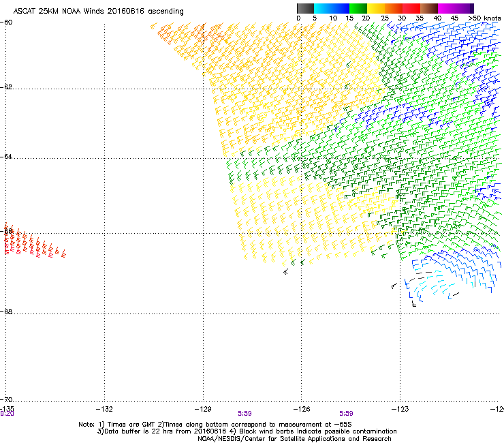Screen dimensions: 504x443
Task: Click the purple '5:59' time next to -126
Action: coord(346,414)
